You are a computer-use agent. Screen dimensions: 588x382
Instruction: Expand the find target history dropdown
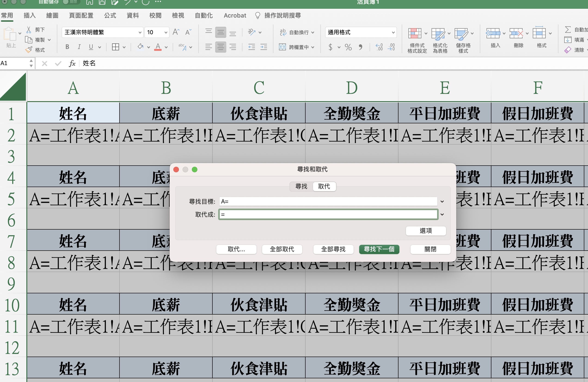click(x=442, y=201)
